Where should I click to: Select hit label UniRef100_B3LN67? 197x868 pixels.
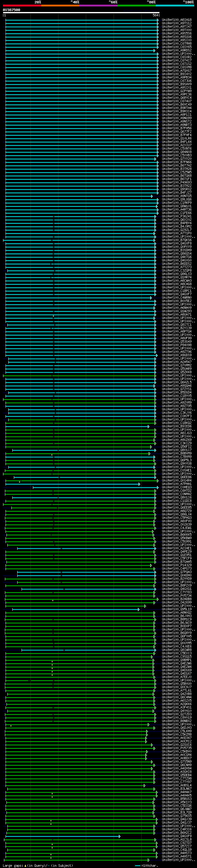pos(177,789)
